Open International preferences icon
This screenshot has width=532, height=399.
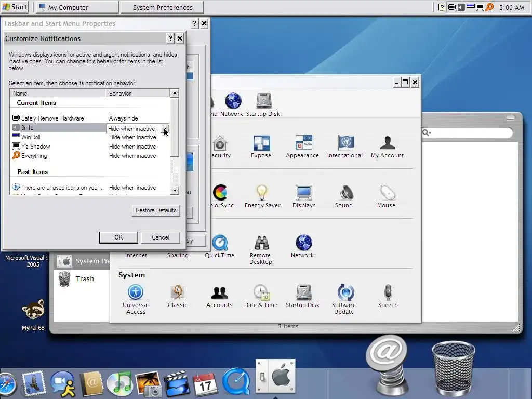pyautogui.click(x=345, y=147)
